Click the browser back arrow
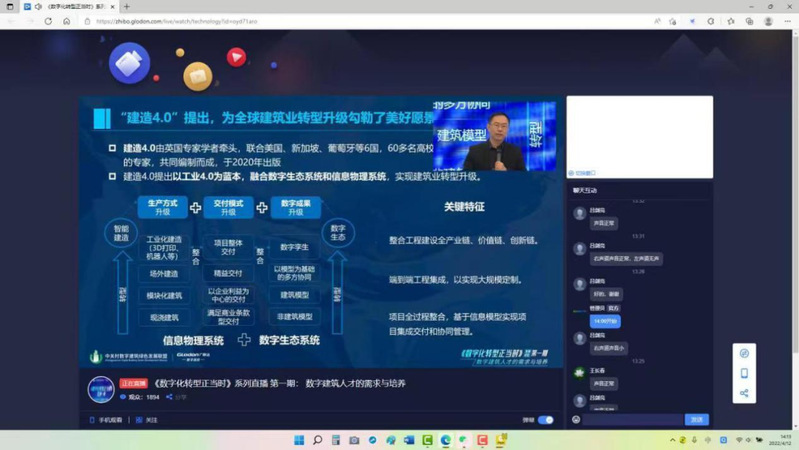Viewport: 799px width, 450px height. click(x=11, y=21)
